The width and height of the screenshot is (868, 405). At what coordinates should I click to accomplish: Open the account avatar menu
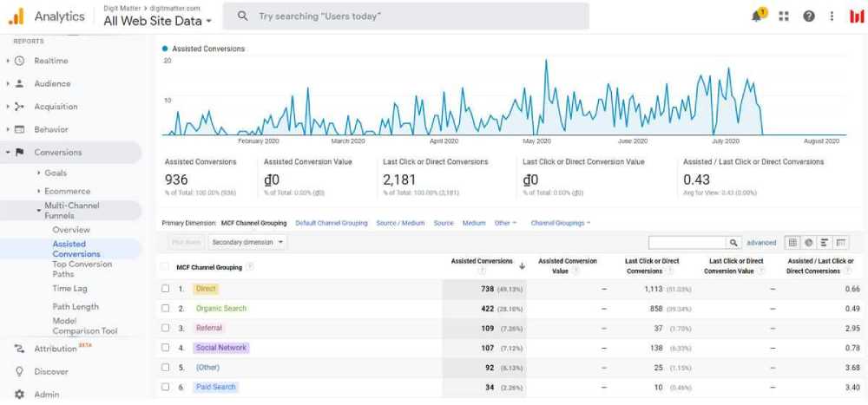(x=857, y=16)
